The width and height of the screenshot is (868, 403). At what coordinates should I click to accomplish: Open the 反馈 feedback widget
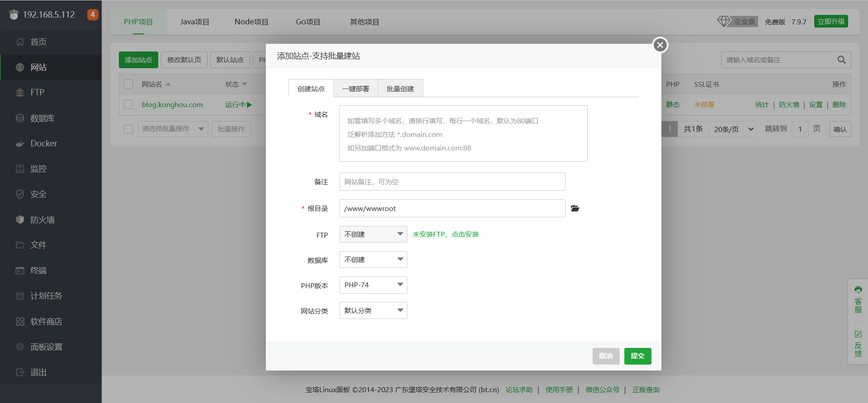coord(858,344)
